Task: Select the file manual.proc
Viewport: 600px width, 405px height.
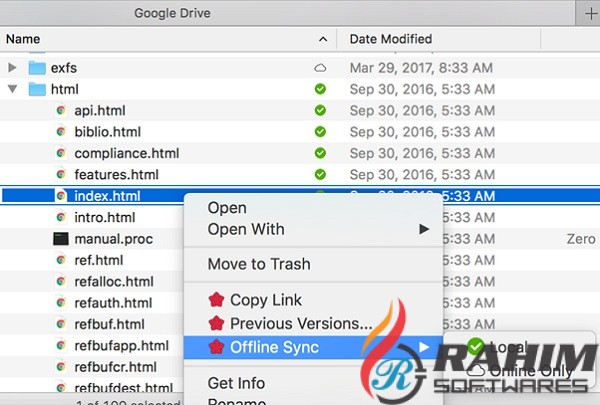Action: [114, 239]
